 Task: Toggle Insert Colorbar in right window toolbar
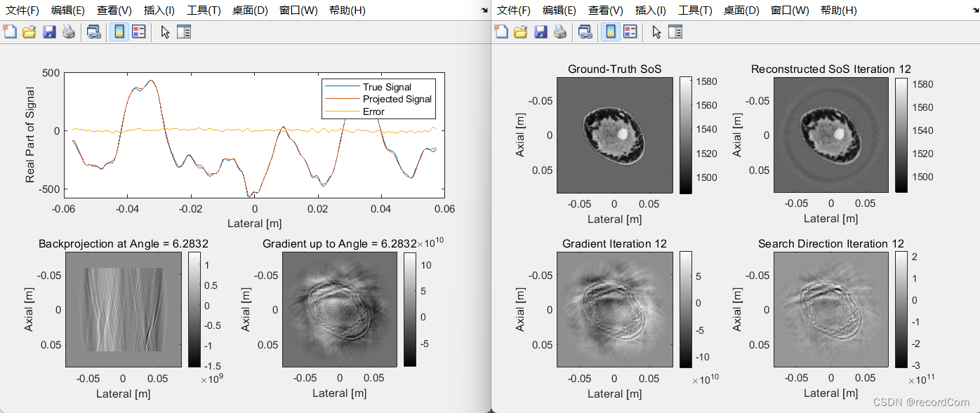(611, 32)
